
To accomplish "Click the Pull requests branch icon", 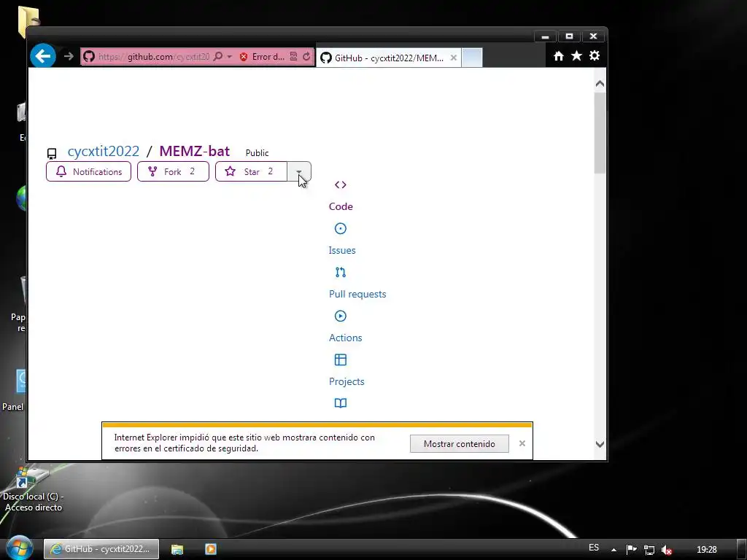I will pos(340,273).
